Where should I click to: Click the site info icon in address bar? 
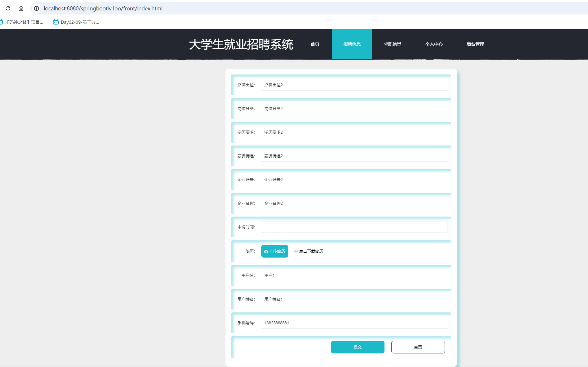[x=36, y=8]
